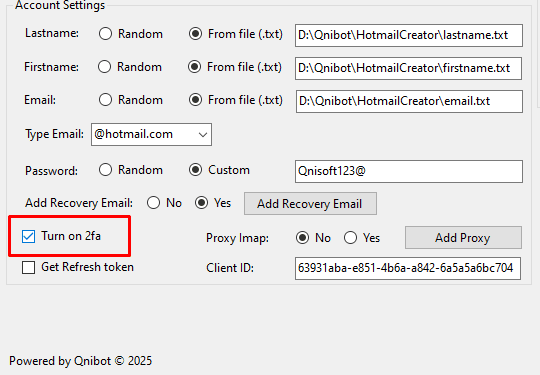Focus the firstname.txt file path field
Image resolution: width=540 pixels, height=375 pixels.
408,69
